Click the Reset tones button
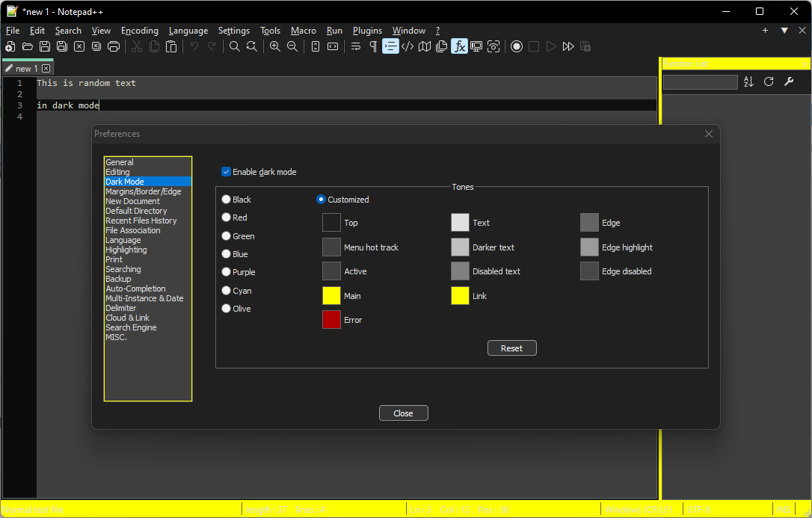Image resolution: width=812 pixels, height=518 pixels. pos(511,348)
